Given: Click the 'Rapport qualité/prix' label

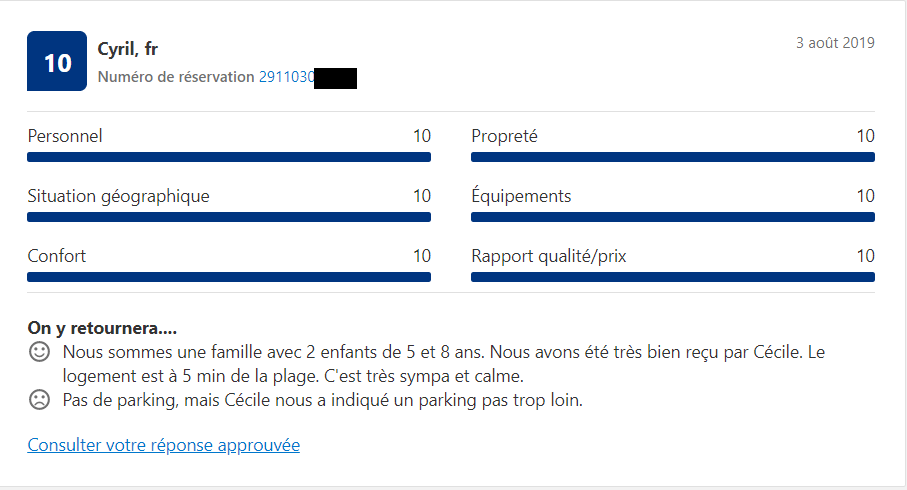Looking at the screenshot, I should pyautogui.click(x=548, y=256).
